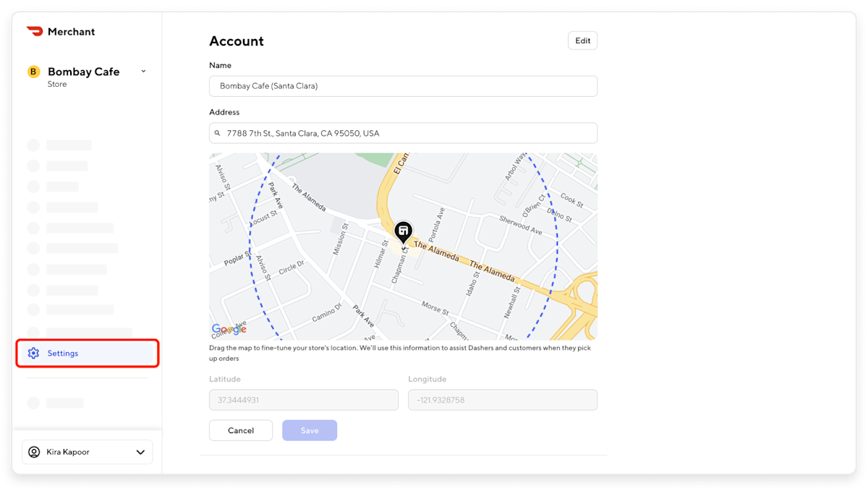Click the Sherwood Ave label on map
Screen dimensions: 868x496
pyautogui.click(x=521, y=225)
